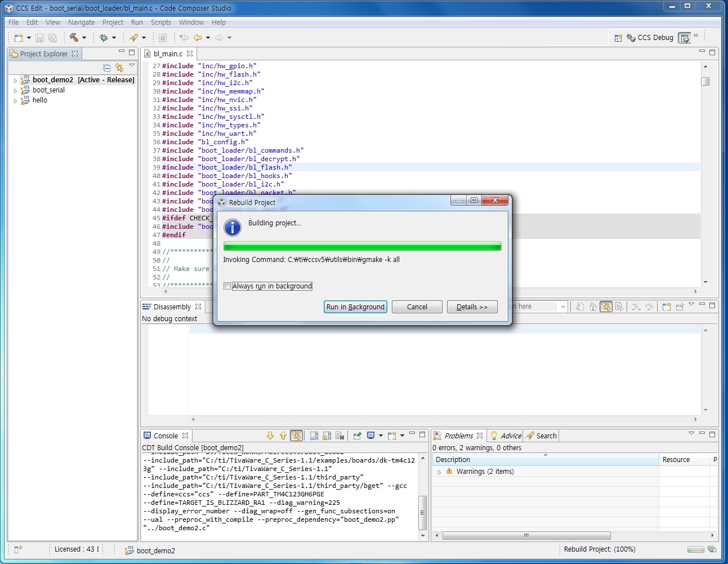Click the Description column header

click(545, 460)
